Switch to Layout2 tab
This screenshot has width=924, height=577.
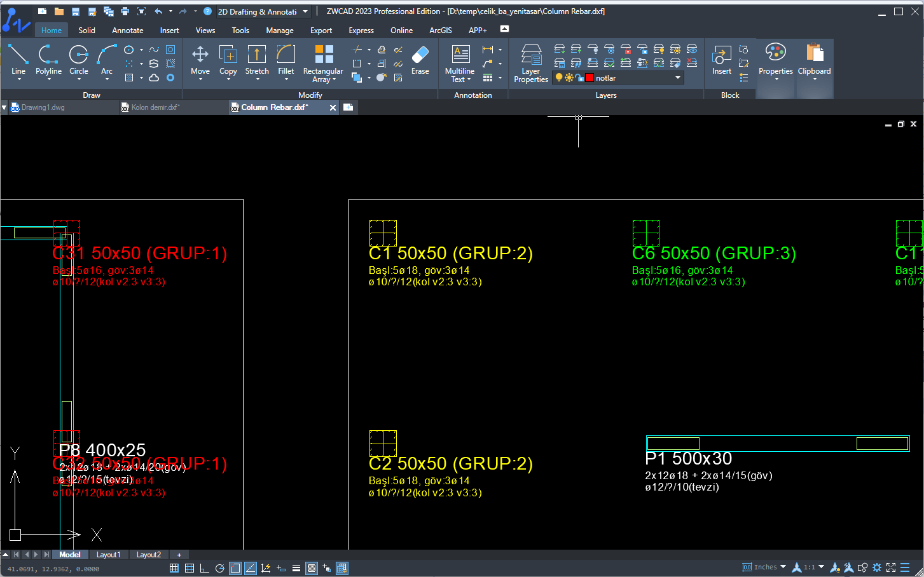click(149, 555)
